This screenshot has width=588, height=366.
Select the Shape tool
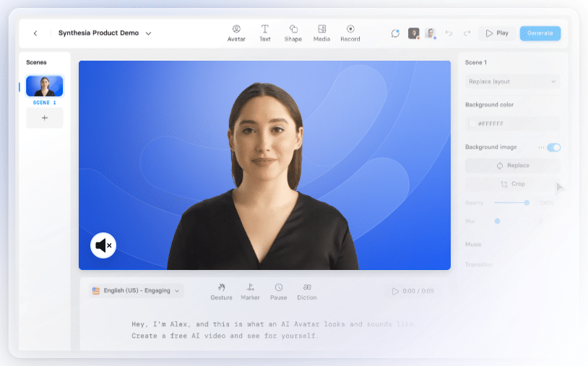[x=293, y=33]
